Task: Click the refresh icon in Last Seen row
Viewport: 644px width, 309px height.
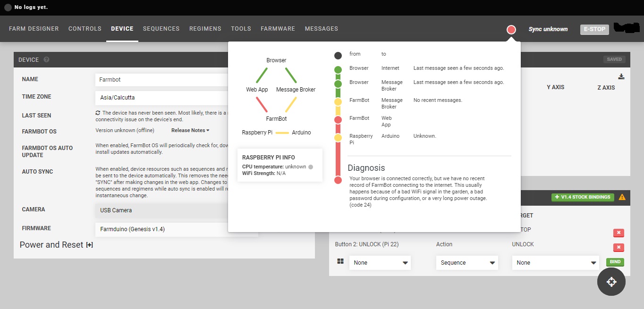Action: coord(98,113)
